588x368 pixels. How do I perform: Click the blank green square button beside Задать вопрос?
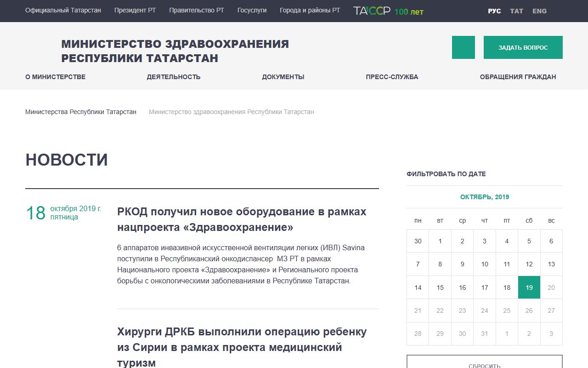pyautogui.click(x=464, y=47)
